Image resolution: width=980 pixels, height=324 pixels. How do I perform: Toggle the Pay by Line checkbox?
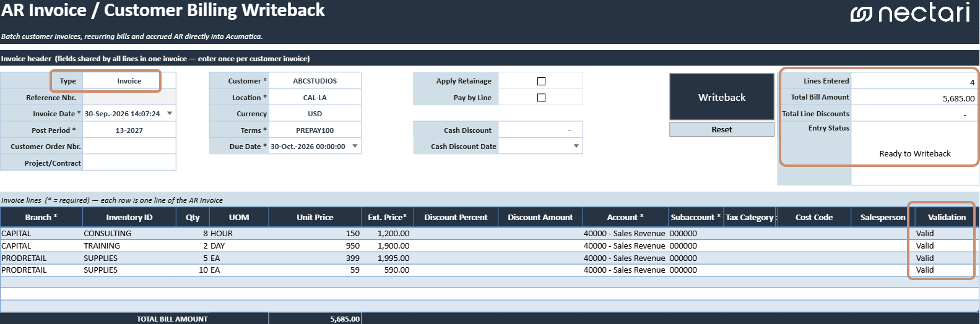click(541, 98)
